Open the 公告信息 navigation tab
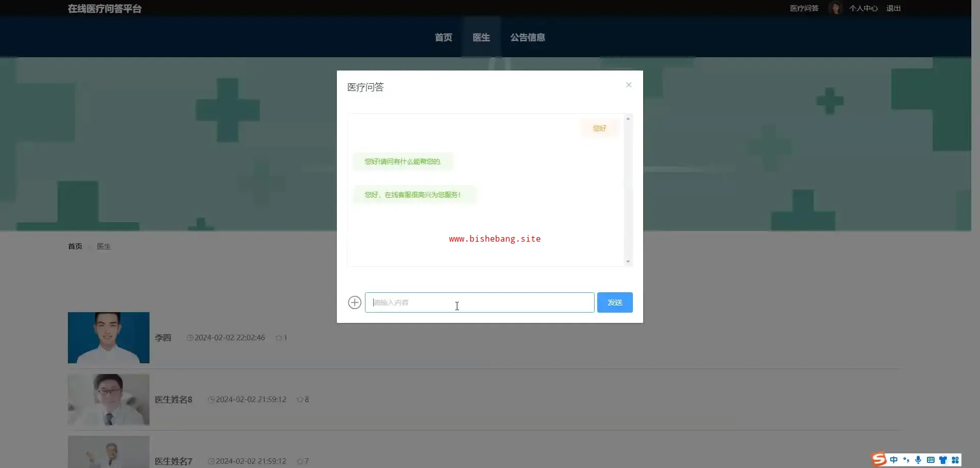Viewport: 980px width, 468px height. coord(528,37)
